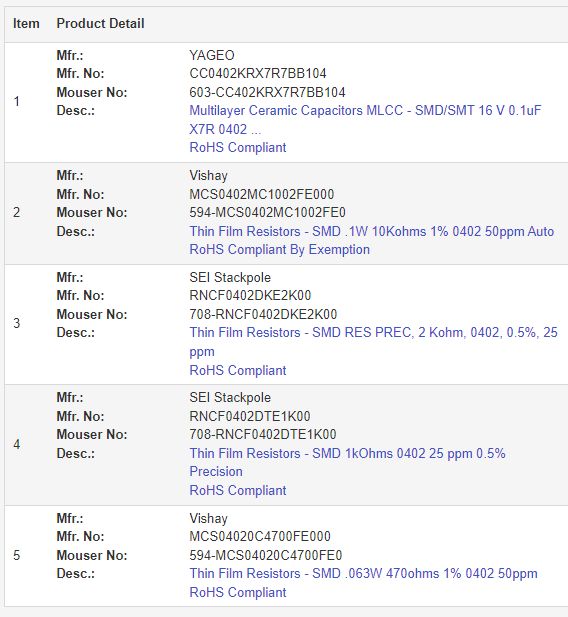Click RoHS Compliant link for YAGEO item

[238, 148]
